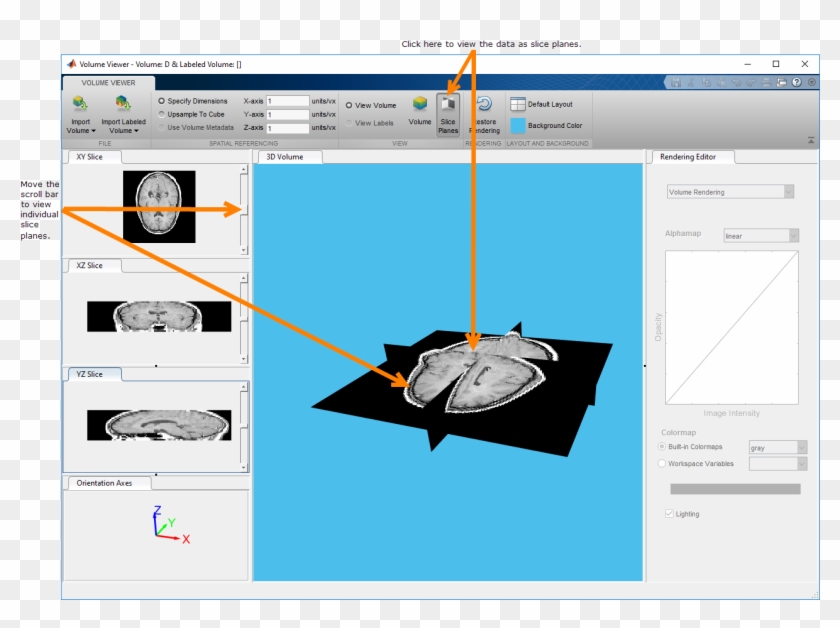Screen dimensions: 840x628
Task: Apply the Default Layout icon
Action: [x=518, y=104]
